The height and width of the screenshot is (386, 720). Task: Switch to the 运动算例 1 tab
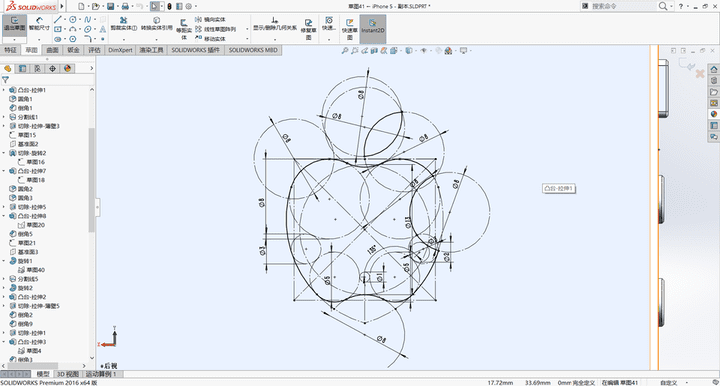pos(101,374)
